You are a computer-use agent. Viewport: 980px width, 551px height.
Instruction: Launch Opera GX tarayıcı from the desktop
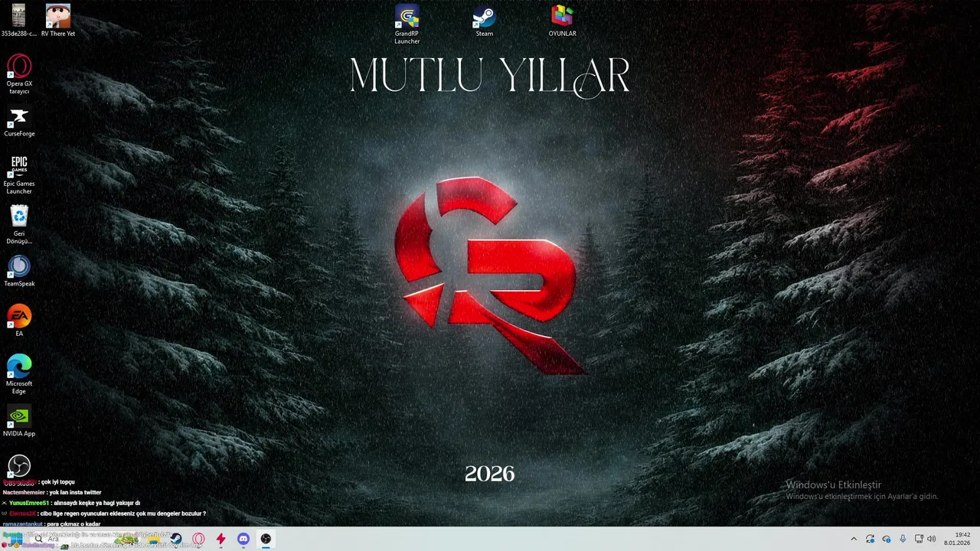click(19, 74)
